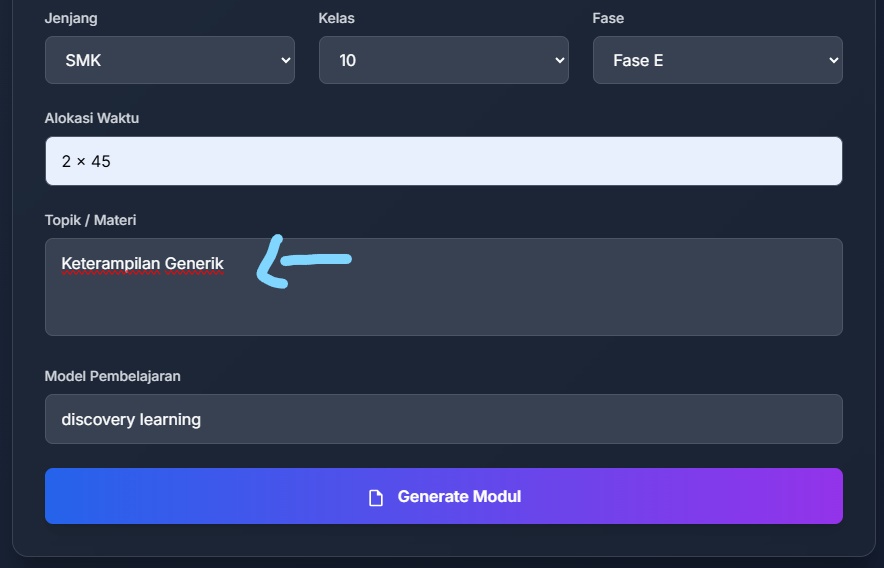The image size is (884, 568).
Task: Click the Alokasi Waktu label
Action: [92, 118]
